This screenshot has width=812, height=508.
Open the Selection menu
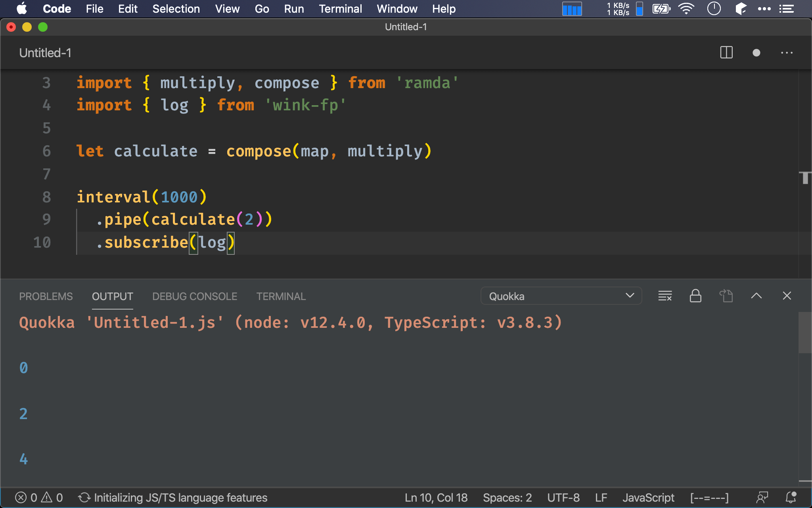(176, 9)
